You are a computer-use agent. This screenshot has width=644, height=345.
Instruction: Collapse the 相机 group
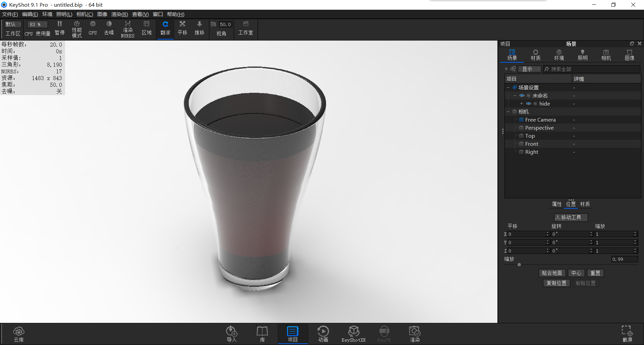point(508,112)
